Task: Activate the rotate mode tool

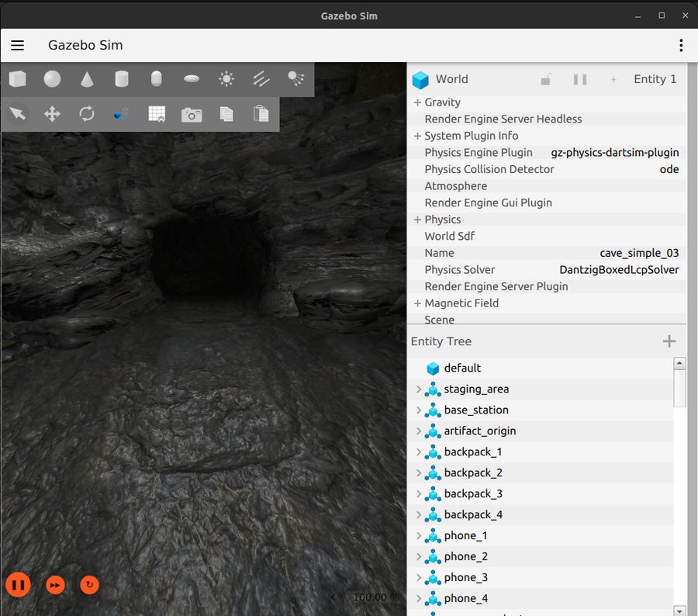Action: click(x=87, y=114)
